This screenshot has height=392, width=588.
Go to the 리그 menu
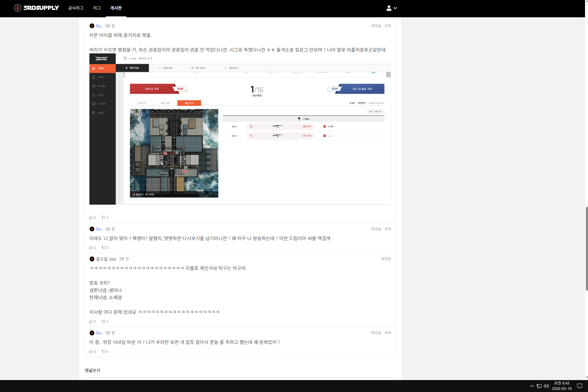click(97, 8)
